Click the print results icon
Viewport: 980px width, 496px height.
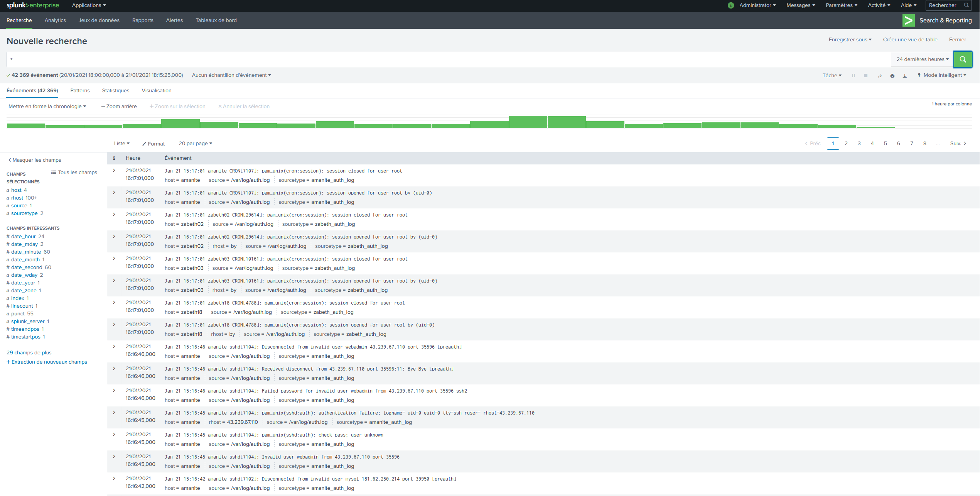click(892, 76)
